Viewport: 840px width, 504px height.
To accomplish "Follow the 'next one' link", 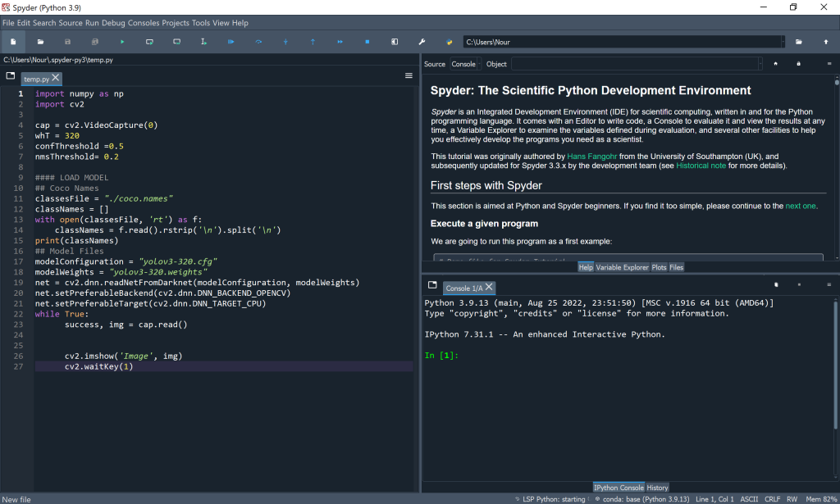I will pos(801,206).
